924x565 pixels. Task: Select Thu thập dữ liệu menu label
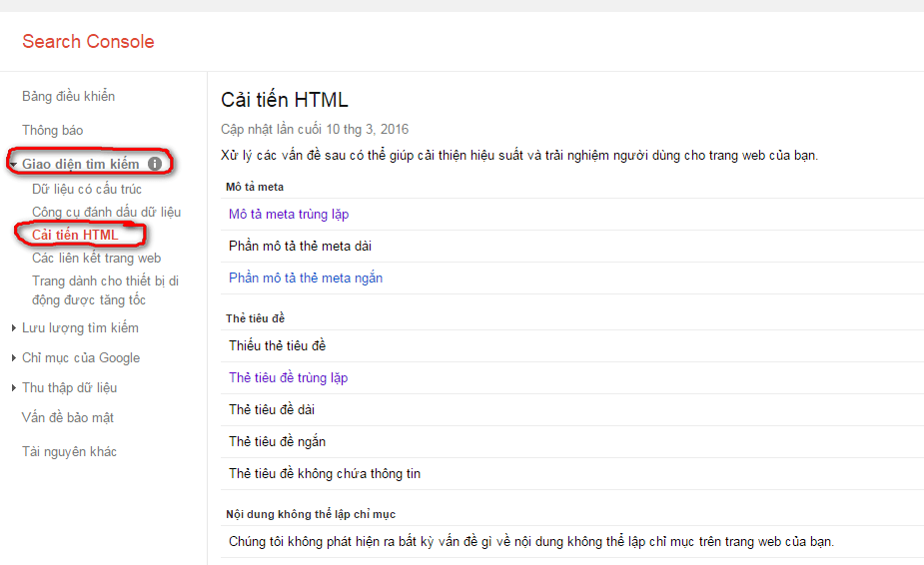[x=70, y=388]
